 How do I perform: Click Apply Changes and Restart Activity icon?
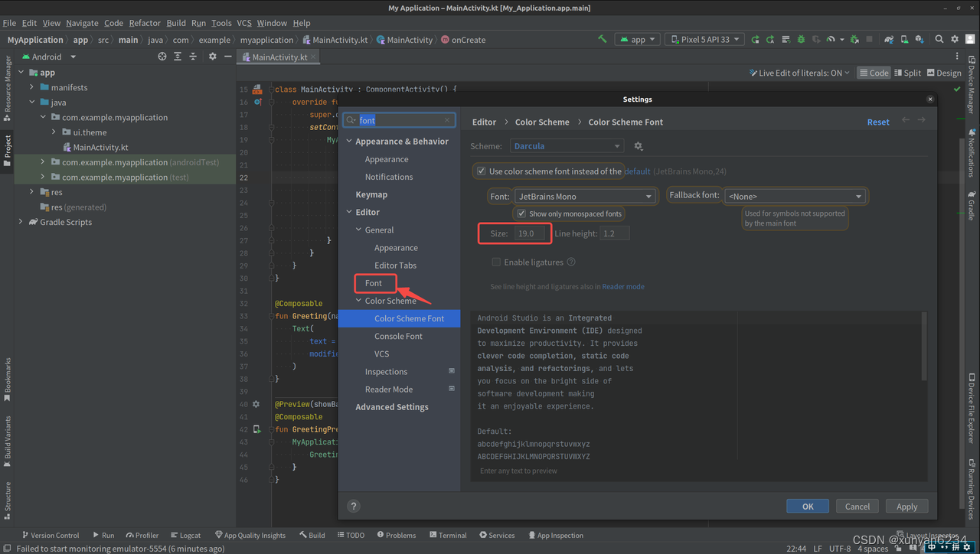point(770,39)
